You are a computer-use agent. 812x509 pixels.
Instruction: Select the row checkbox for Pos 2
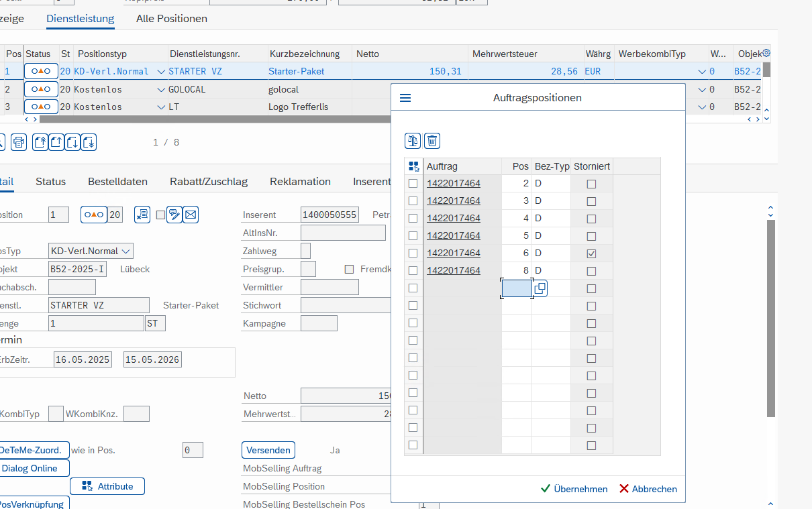pos(413,183)
